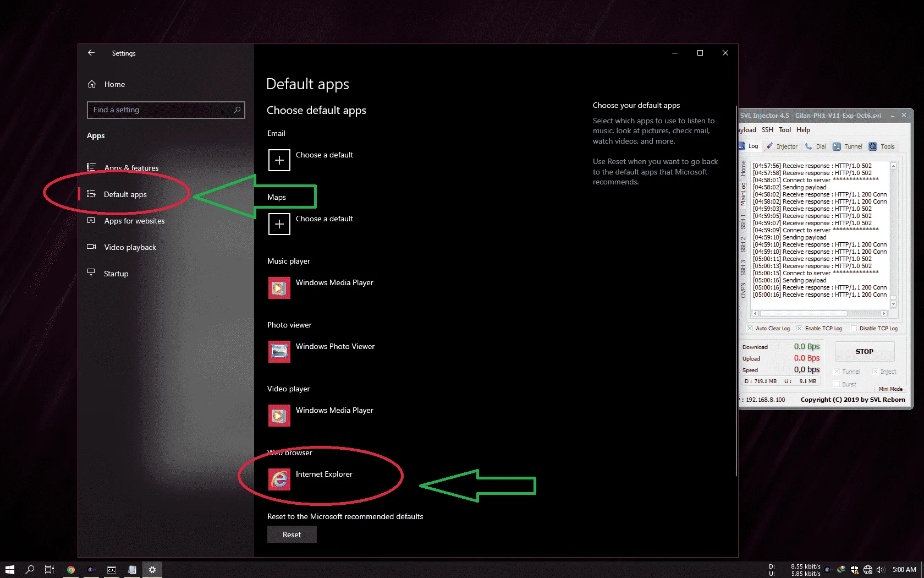Viewport: 924px width, 578px height.
Task: Switch to the Dial tab
Action: click(x=816, y=146)
